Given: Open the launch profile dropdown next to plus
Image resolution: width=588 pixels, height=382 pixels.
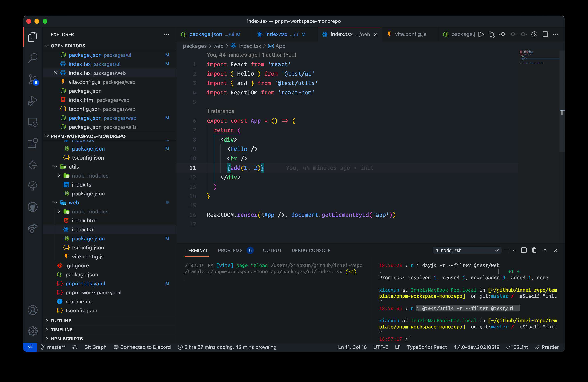Looking at the screenshot, I should click(514, 250).
